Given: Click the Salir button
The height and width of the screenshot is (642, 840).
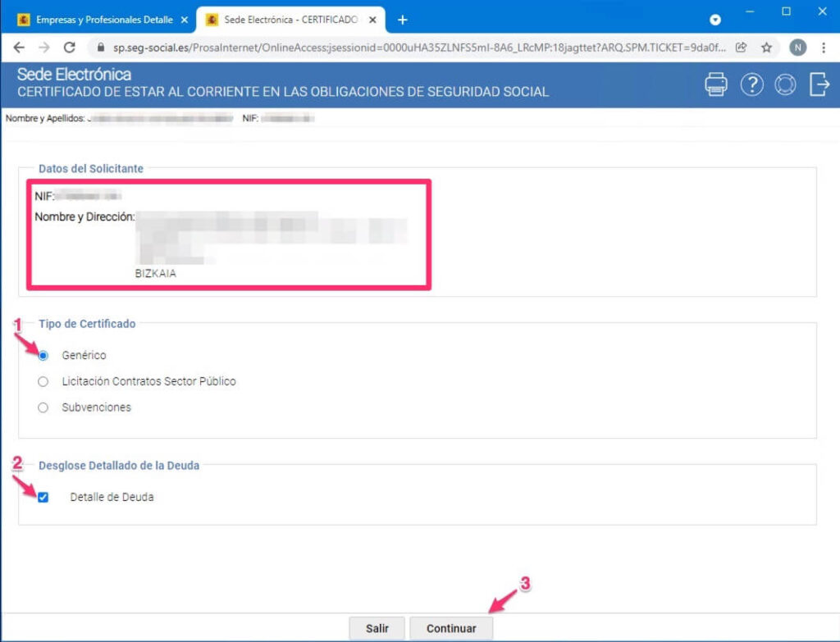Looking at the screenshot, I should (377, 629).
